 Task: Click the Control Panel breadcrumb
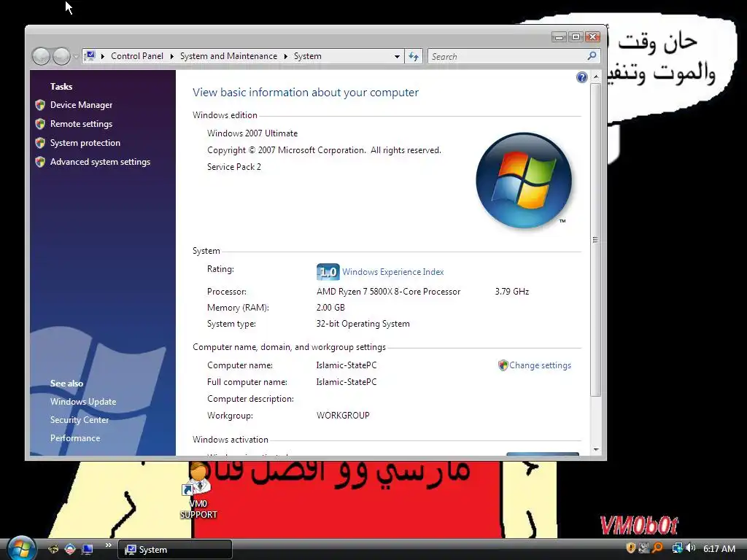click(137, 56)
